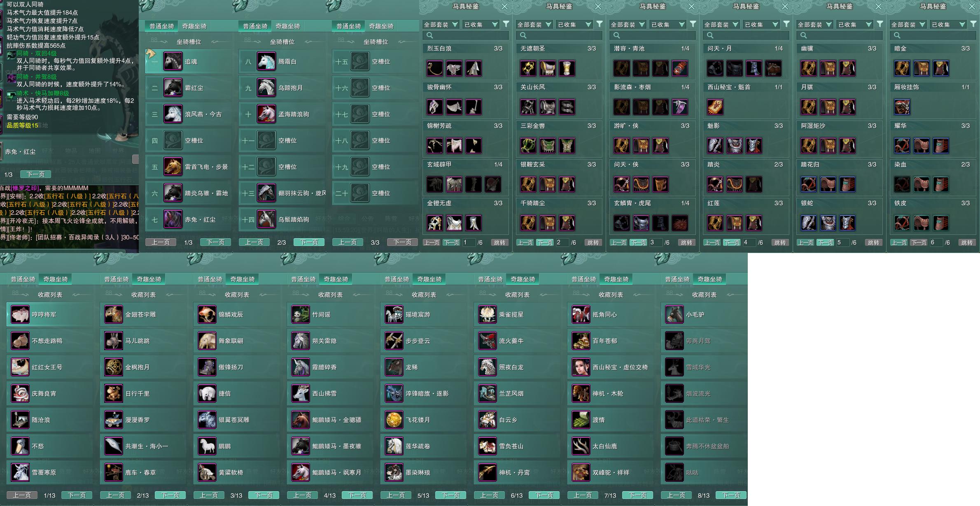Click the filter funnel icon in the 暗金 panel
Viewport: 980px width, 506px height.
[973, 24]
